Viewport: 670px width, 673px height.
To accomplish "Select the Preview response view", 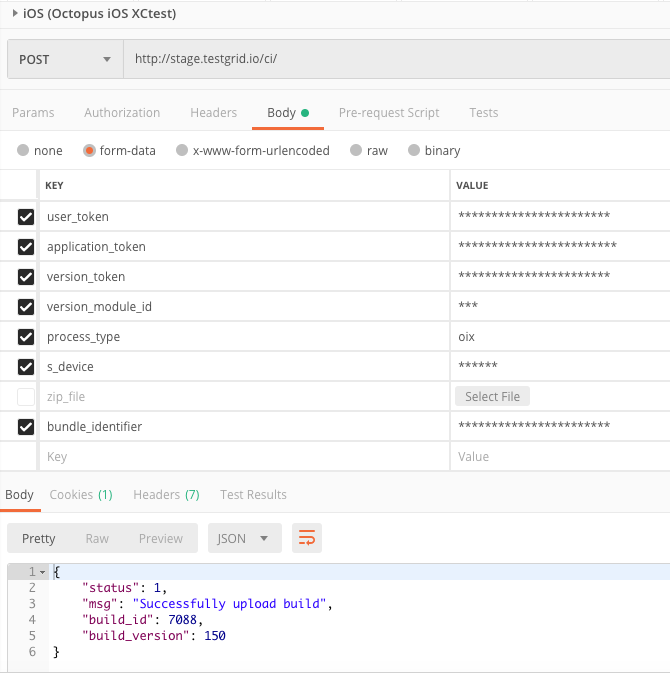I will 161,538.
